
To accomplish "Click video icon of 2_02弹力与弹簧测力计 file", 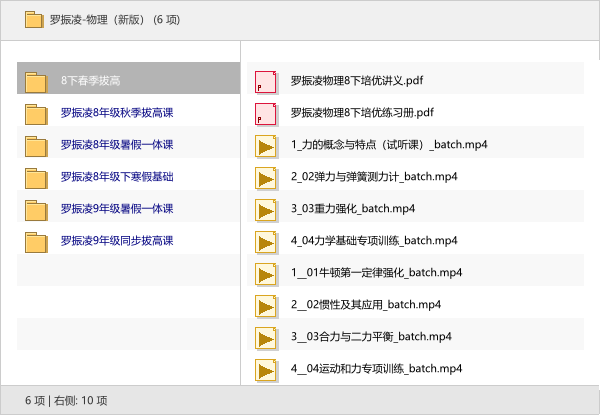I will point(266,177).
